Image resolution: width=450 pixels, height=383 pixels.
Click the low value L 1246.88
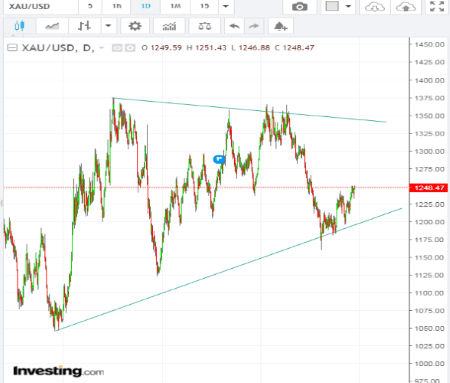(251, 48)
